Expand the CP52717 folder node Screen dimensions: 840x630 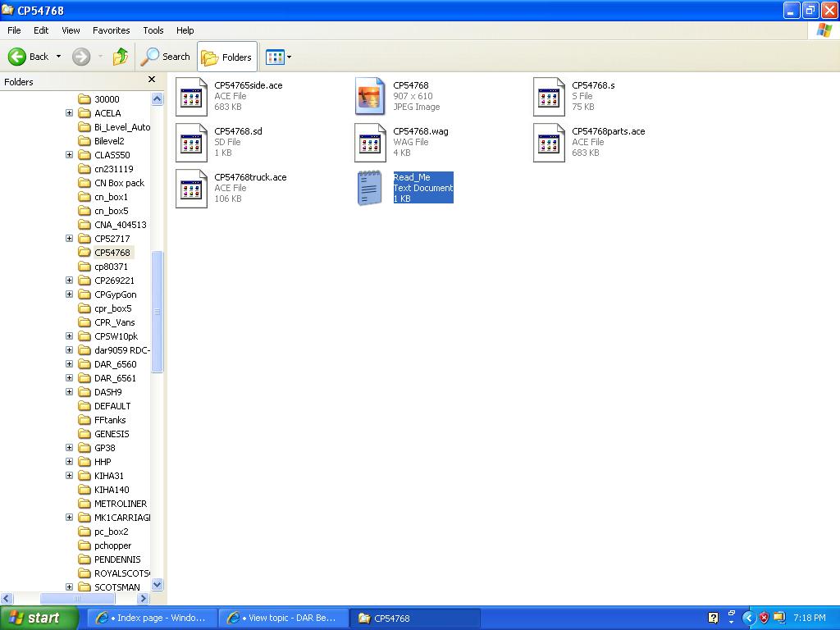69,239
